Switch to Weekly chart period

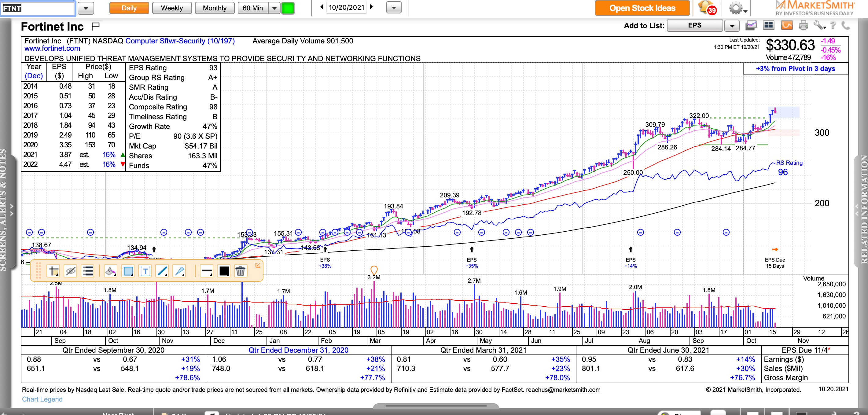point(172,8)
